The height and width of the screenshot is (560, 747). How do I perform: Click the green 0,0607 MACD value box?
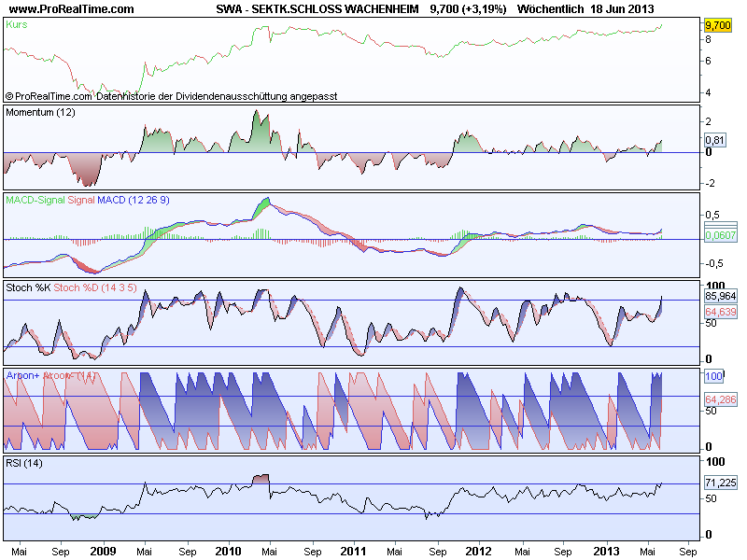coord(720,235)
